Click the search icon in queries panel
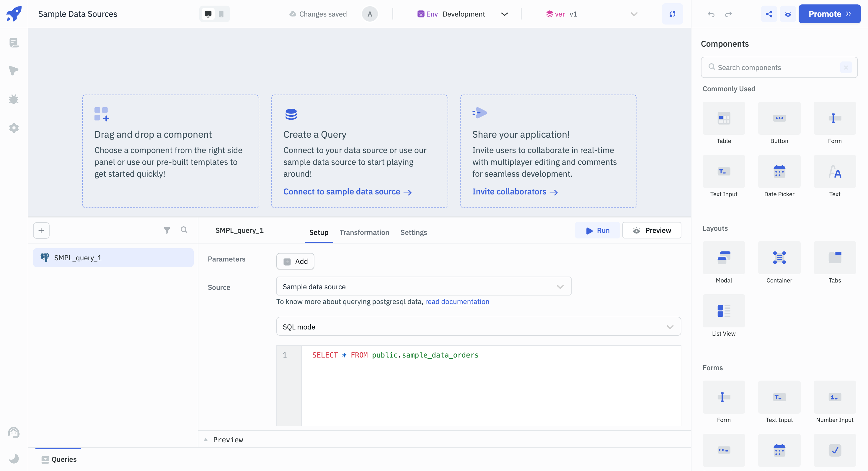Viewport: 868px width, 471px height. (183, 230)
